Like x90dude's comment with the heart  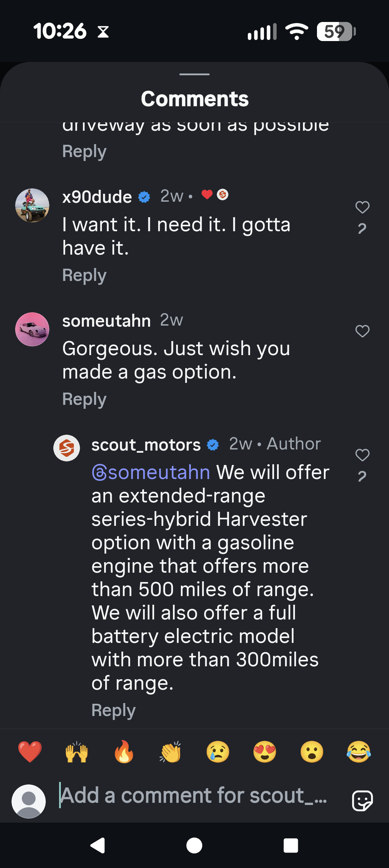(x=362, y=207)
